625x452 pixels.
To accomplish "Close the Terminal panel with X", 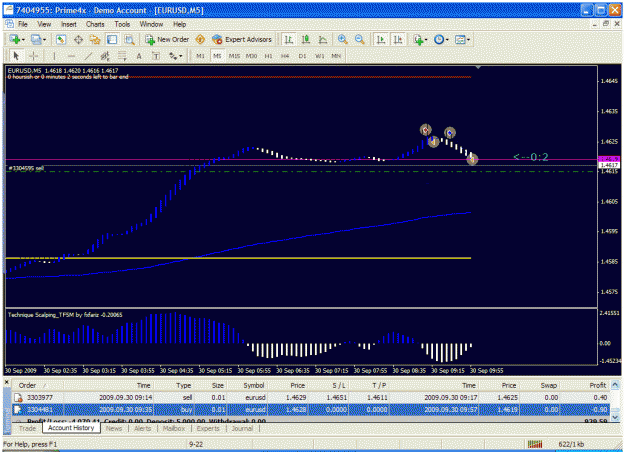I will coord(6,382).
